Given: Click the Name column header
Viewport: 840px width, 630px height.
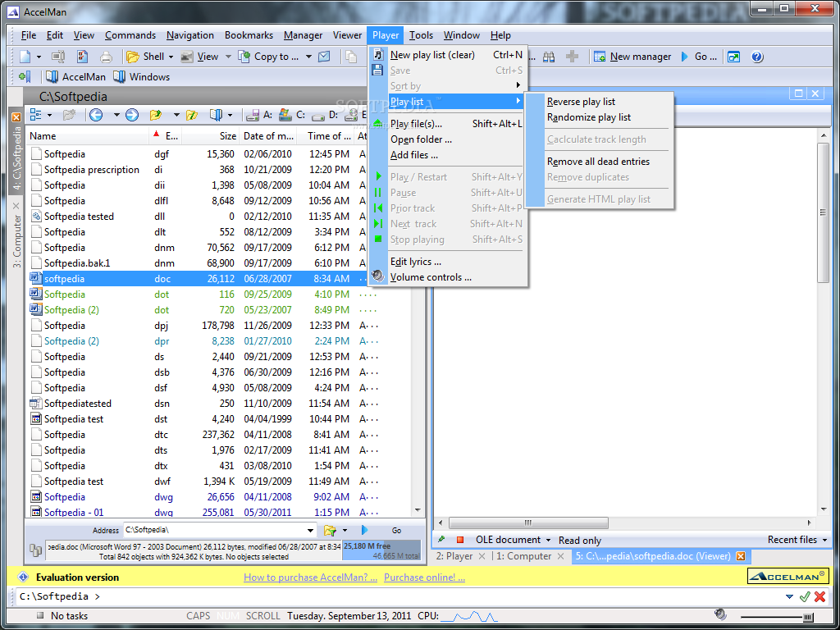Looking at the screenshot, I should 89,136.
